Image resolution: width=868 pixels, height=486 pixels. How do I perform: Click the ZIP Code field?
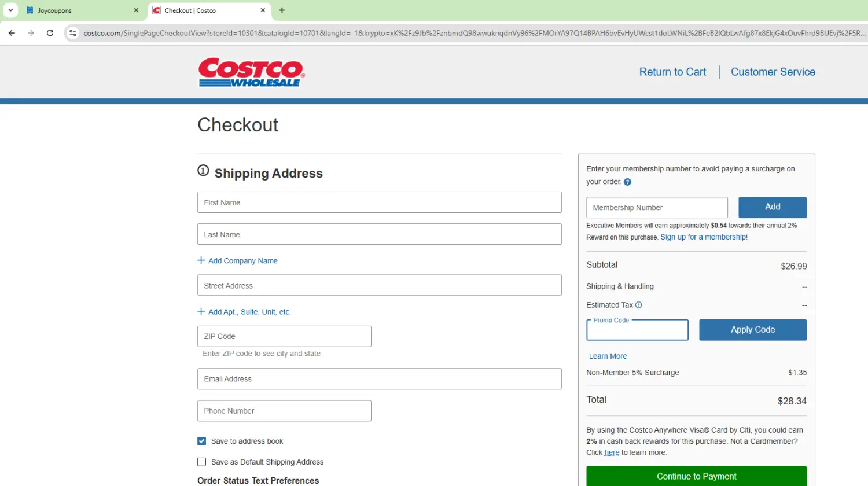pyautogui.click(x=284, y=336)
